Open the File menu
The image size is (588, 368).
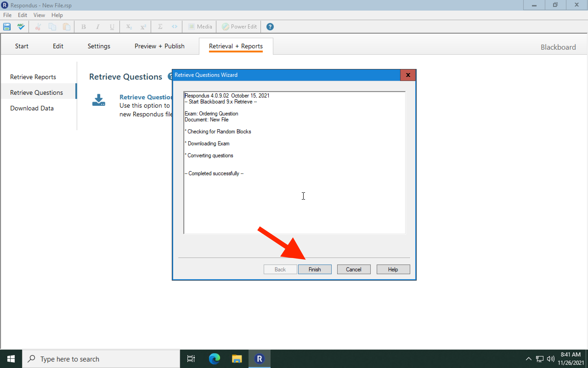click(7, 15)
